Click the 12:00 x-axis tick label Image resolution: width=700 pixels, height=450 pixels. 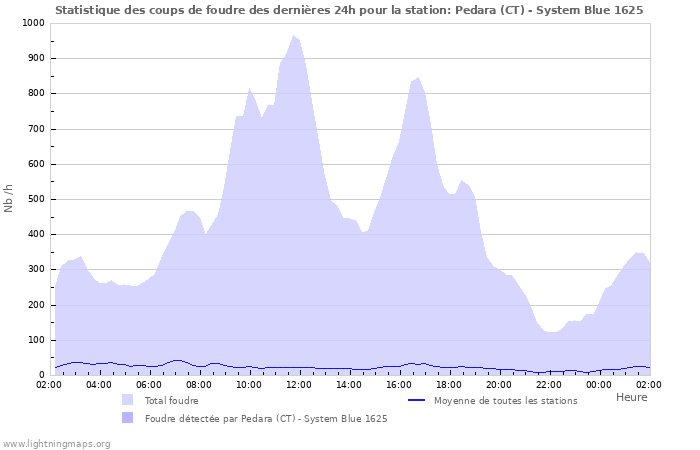pyautogui.click(x=299, y=384)
